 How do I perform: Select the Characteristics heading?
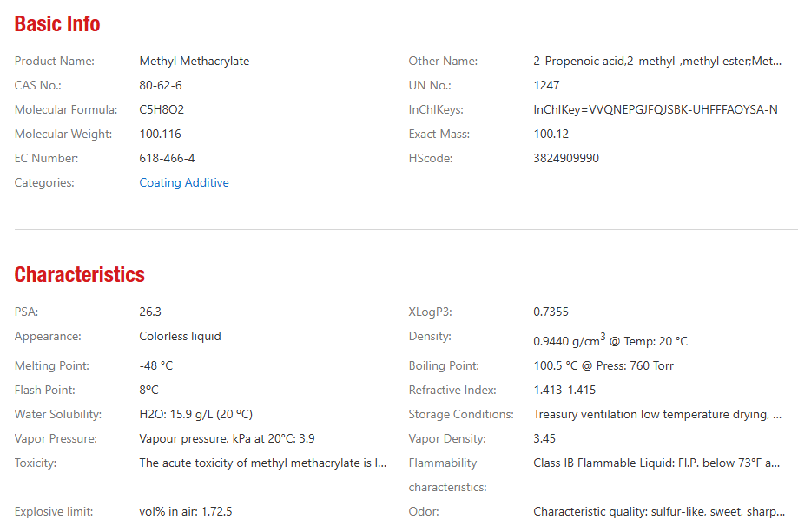point(79,274)
